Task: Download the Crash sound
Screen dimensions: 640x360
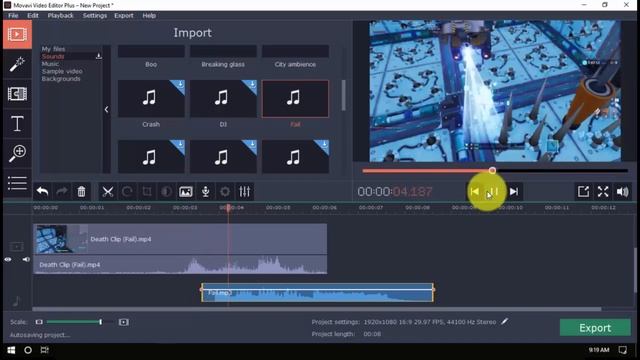Action: tap(180, 85)
